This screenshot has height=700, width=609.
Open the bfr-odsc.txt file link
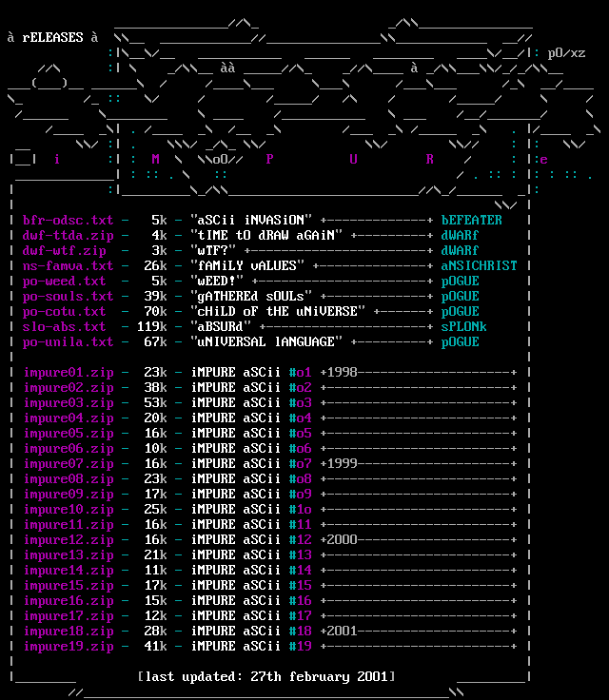click(68, 220)
